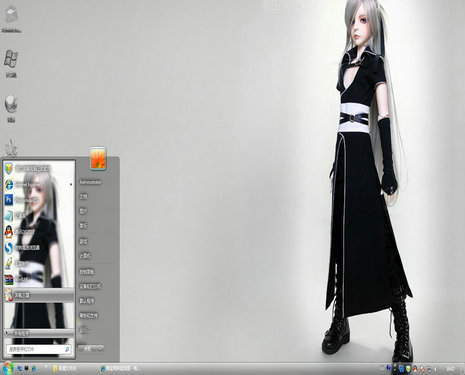The height and width of the screenshot is (375, 465).
Task: Open Control Panel from Start menu
Action: tap(87, 272)
